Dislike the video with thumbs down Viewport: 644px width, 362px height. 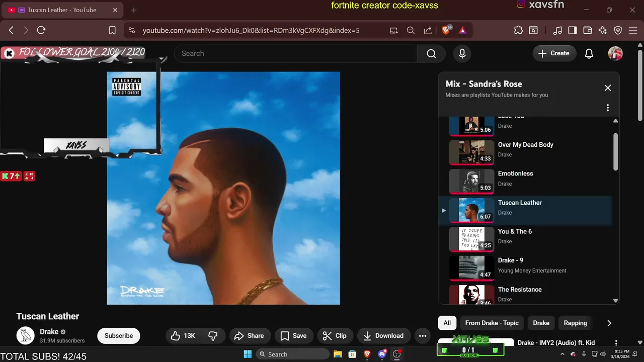click(x=213, y=335)
